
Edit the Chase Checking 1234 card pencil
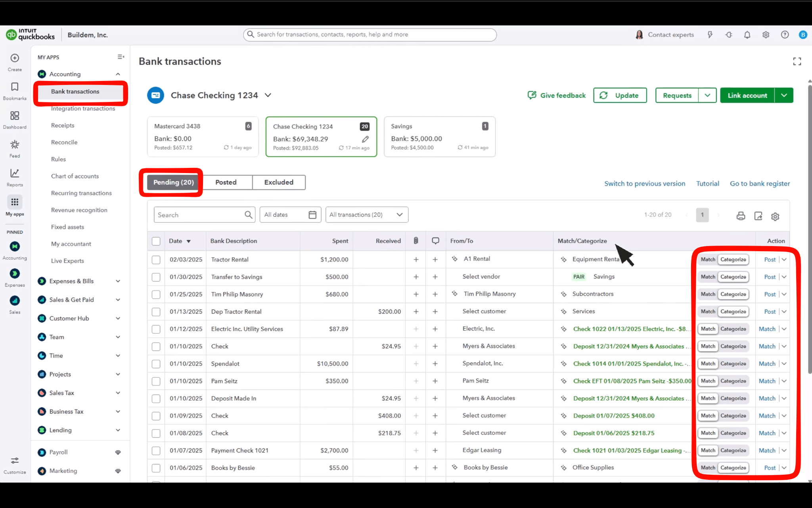(x=365, y=139)
